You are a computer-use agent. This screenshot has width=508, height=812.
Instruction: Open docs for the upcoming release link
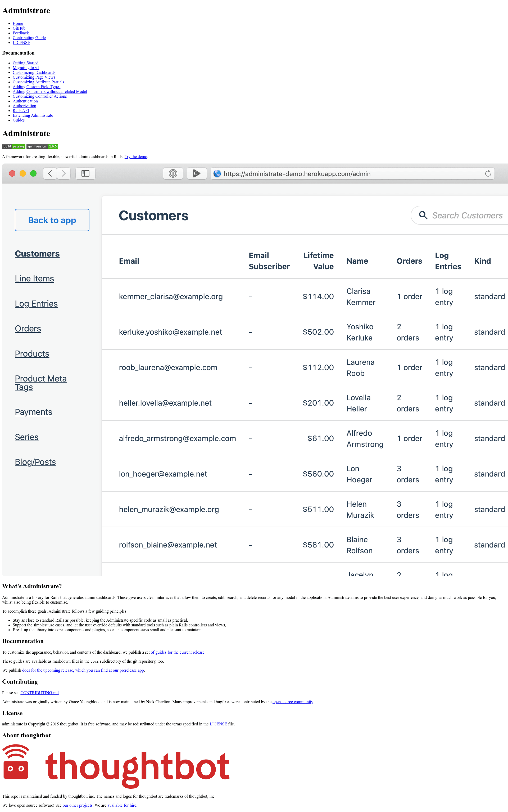[83, 670]
